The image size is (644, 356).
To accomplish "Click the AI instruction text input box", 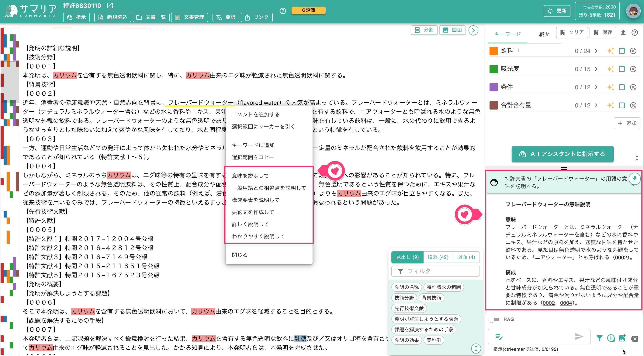I will (x=539, y=337).
